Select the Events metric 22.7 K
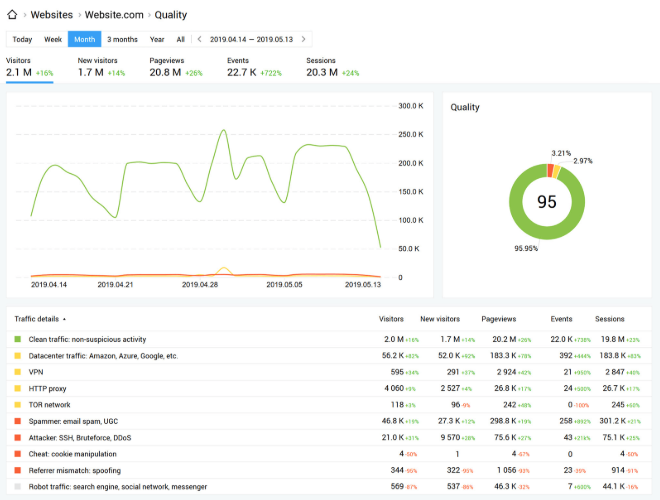660x500 pixels. 254,67
